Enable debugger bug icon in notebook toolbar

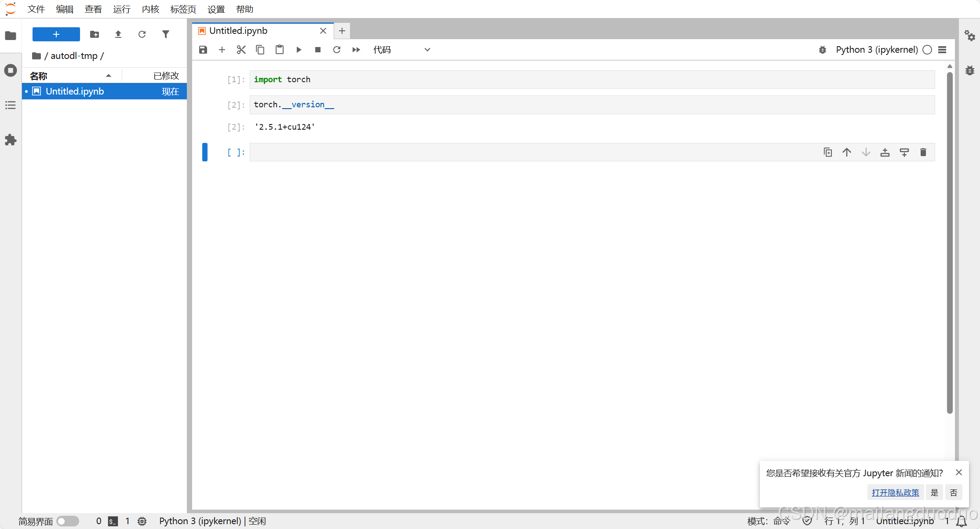point(822,50)
